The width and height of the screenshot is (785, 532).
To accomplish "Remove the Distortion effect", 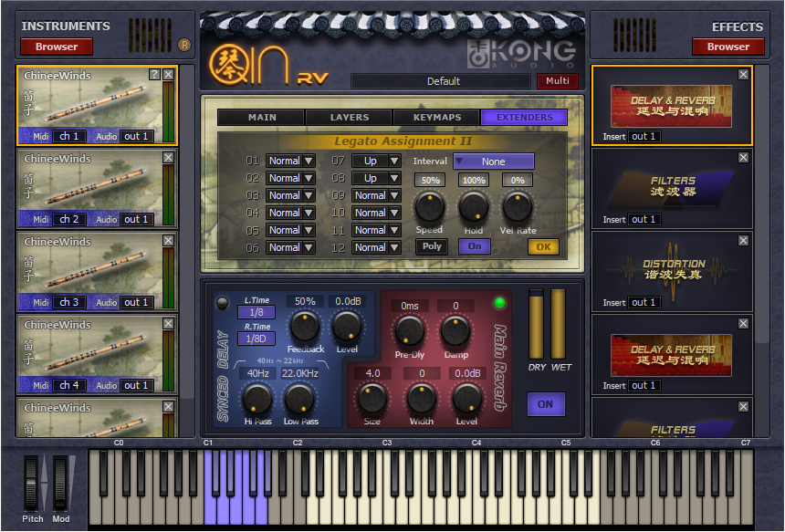I will 743,240.
